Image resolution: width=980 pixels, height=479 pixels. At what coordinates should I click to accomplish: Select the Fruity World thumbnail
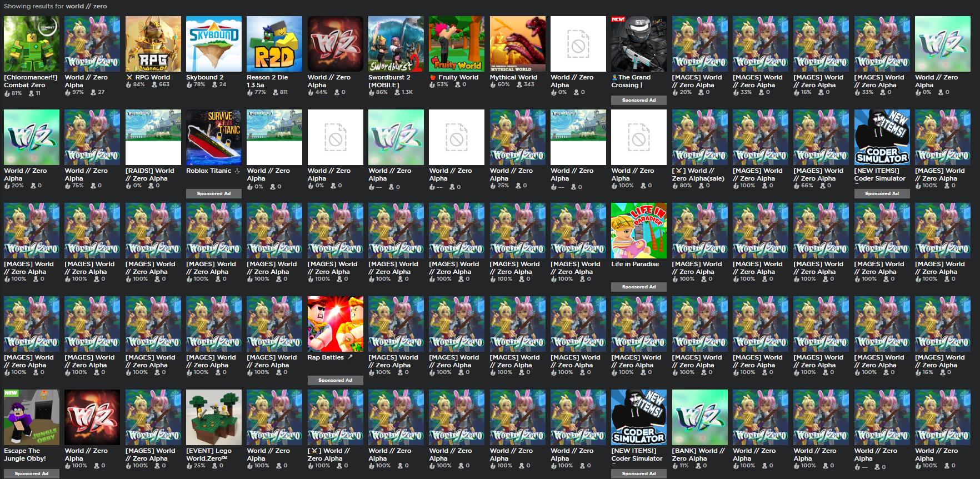point(457,44)
